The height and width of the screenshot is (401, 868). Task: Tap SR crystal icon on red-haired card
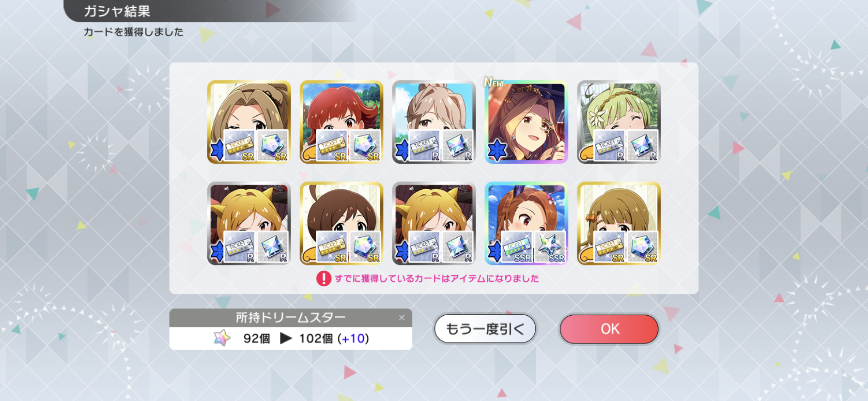[365, 145]
